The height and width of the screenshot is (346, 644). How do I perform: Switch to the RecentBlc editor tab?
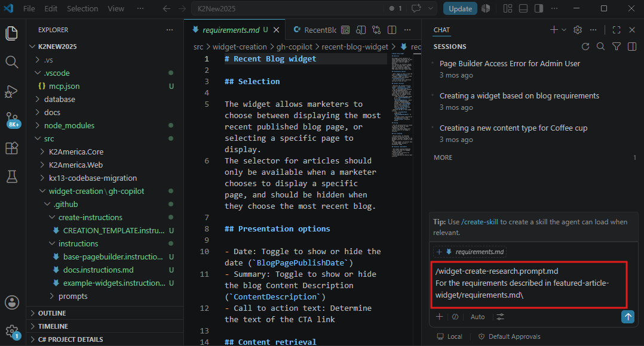pos(315,30)
